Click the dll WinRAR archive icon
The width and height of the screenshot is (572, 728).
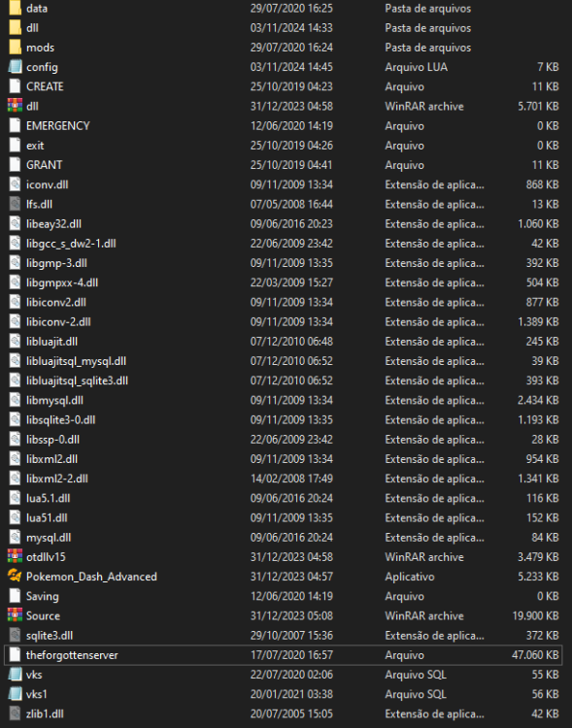[x=15, y=106]
